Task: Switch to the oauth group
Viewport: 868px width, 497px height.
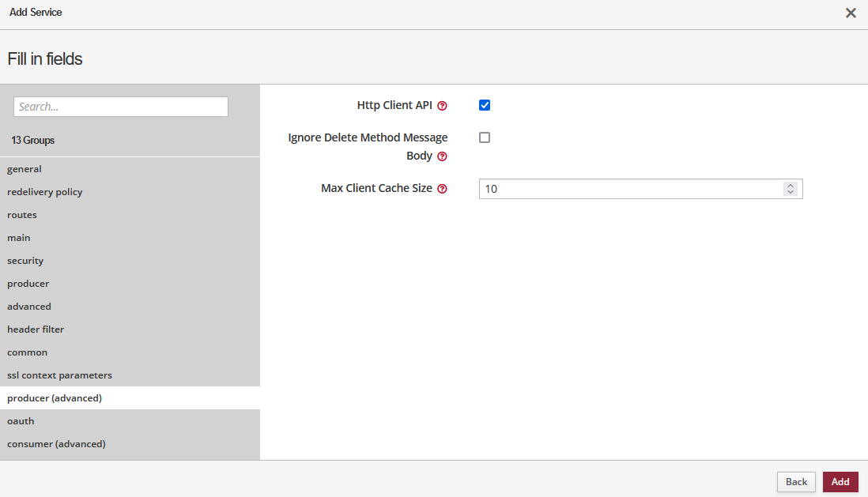Action: pyautogui.click(x=21, y=421)
